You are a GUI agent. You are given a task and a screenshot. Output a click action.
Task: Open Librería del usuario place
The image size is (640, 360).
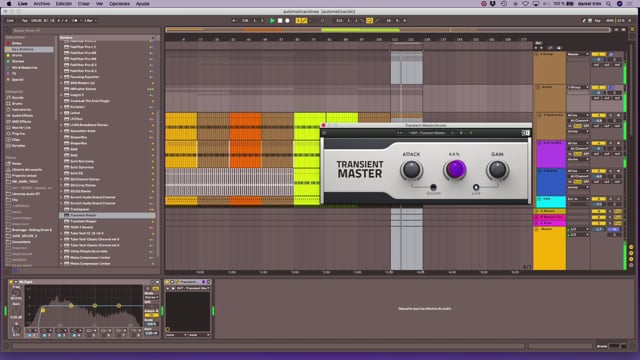27,169
